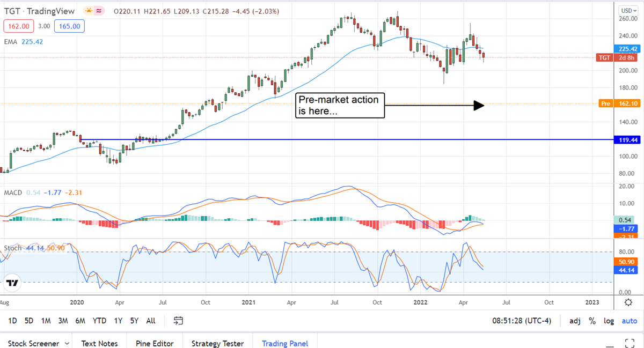
Task: Toggle the auto scale option
Action: 629,321
